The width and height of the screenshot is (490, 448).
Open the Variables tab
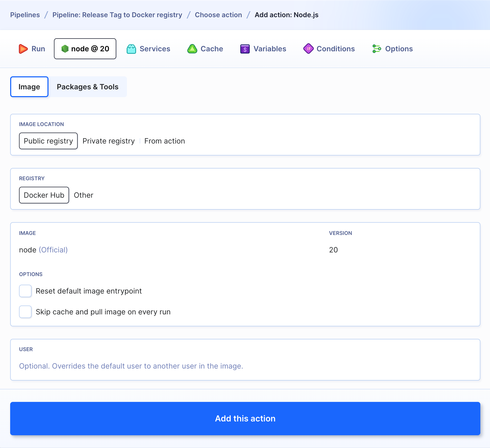pyautogui.click(x=263, y=49)
